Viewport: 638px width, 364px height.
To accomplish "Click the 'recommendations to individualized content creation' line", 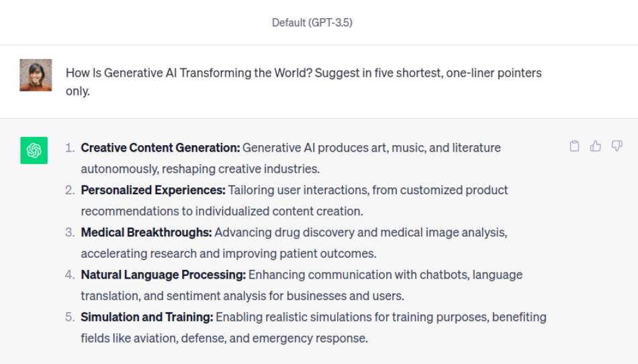I will click(x=222, y=211).
